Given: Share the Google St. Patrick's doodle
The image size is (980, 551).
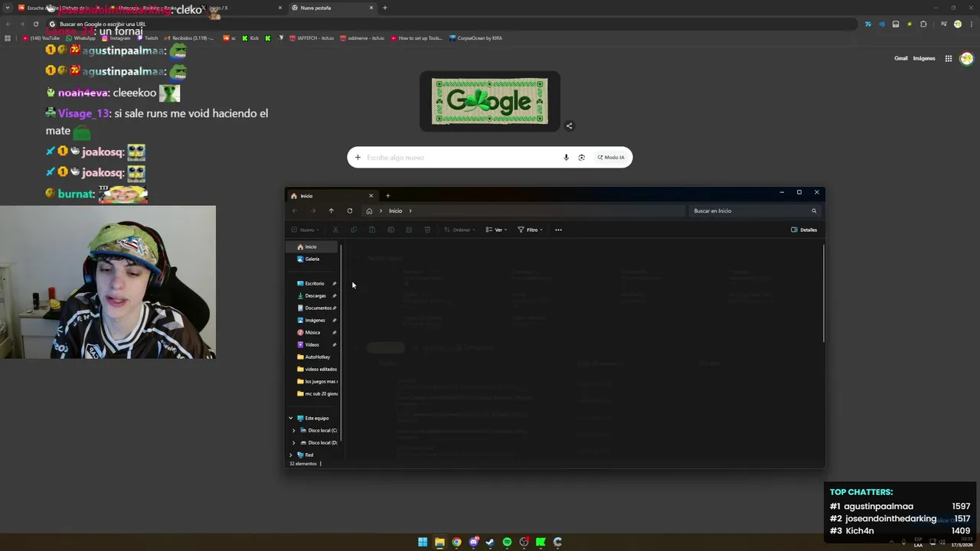Looking at the screenshot, I should tap(569, 126).
